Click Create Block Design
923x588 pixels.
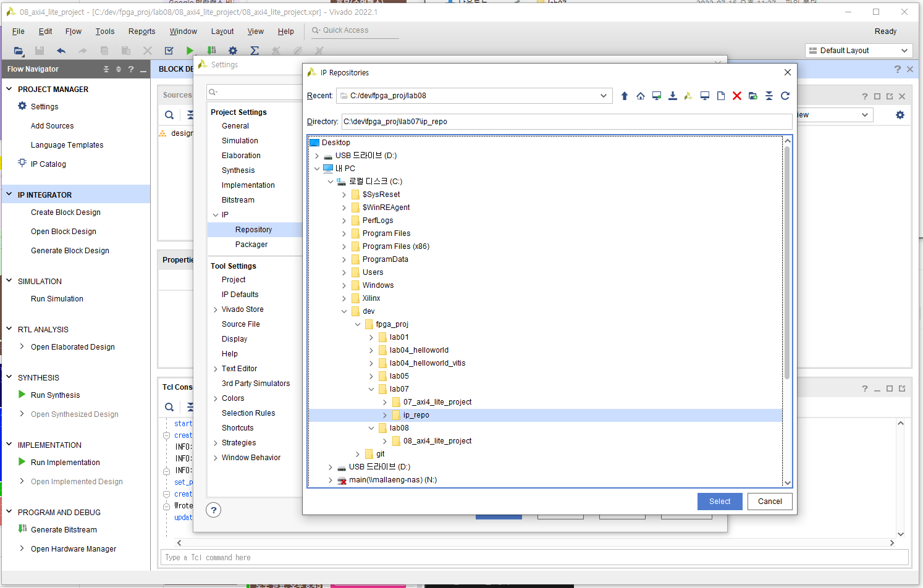[65, 212]
